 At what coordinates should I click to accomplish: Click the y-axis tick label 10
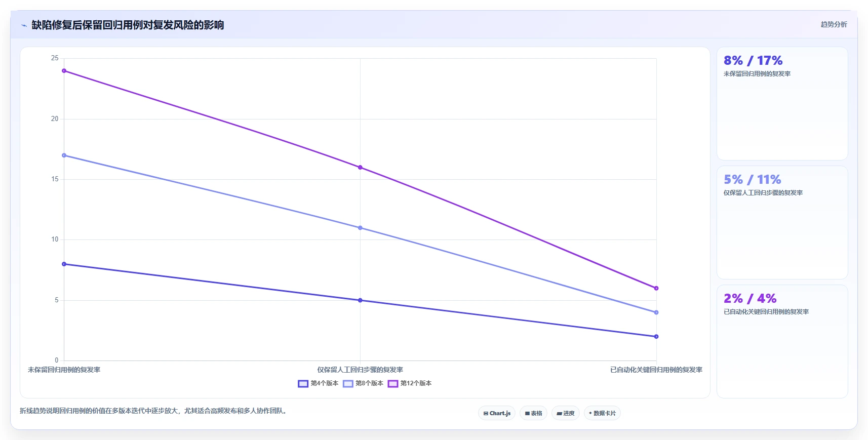point(55,239)
